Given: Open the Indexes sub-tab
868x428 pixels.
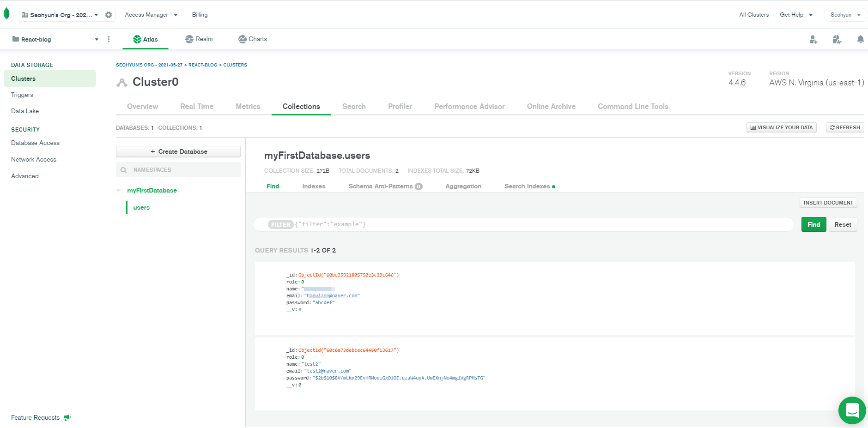Looking at the screenshot, I should click(314, 186).
